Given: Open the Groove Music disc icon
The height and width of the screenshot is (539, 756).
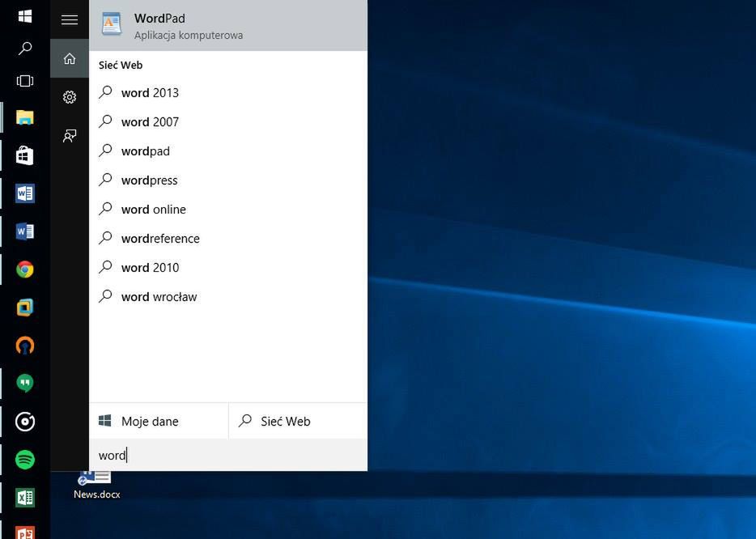Looking at the screenshot, I should 25,422.
